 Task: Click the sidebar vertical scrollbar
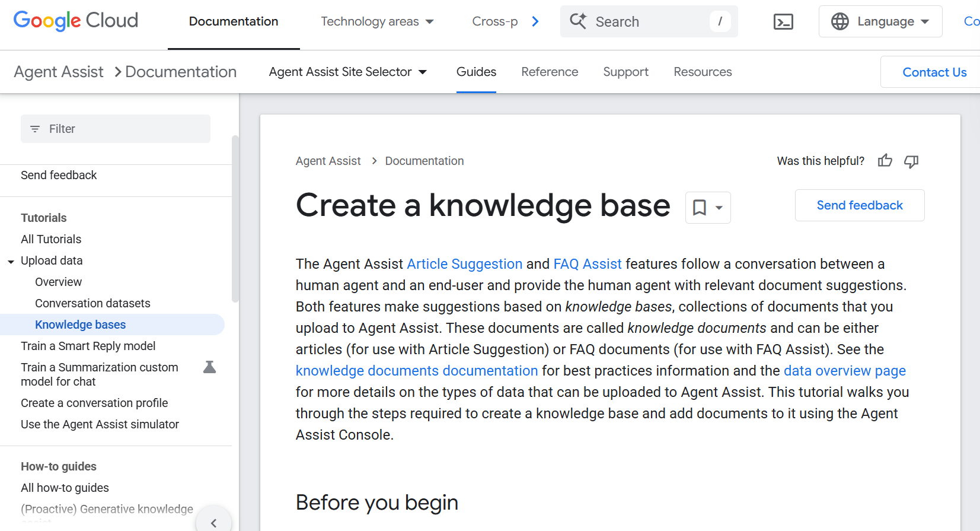(235, 220)
